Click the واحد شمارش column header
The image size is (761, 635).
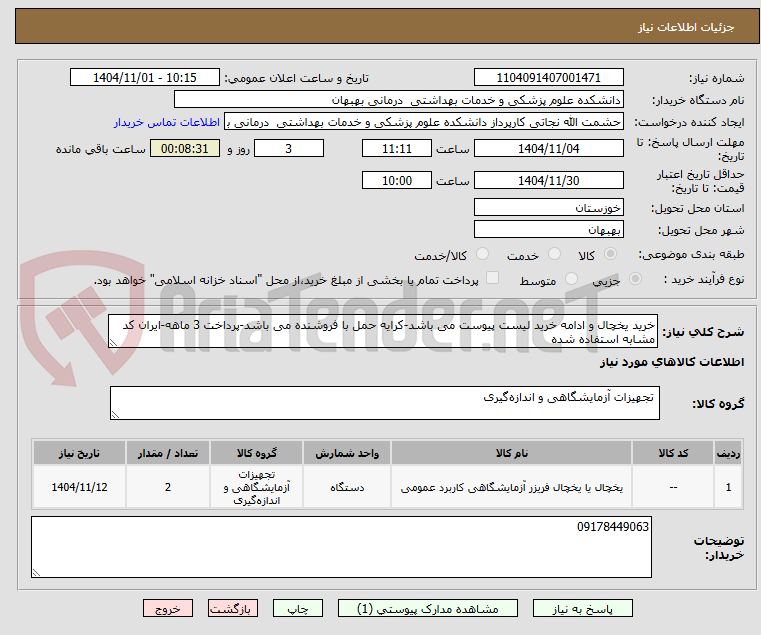(x=347, y=453)
